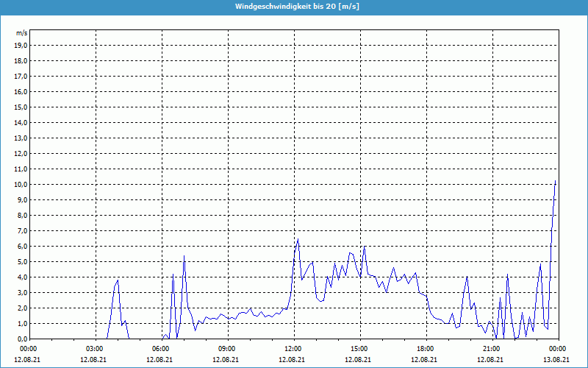This screenshot has height=368, width=588.
Task: Click the 15:00 time axis label
Action: pyautogui.click(x=359, y=348)
